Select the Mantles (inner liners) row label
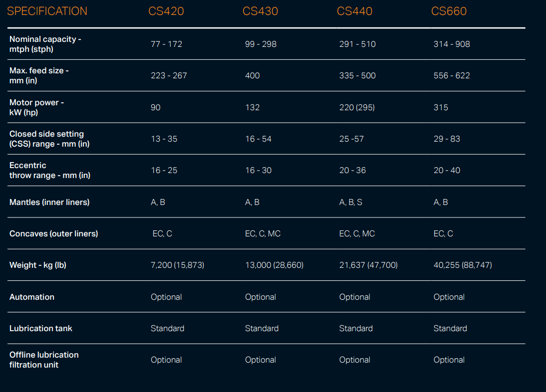546x392 pixels. 49,202
